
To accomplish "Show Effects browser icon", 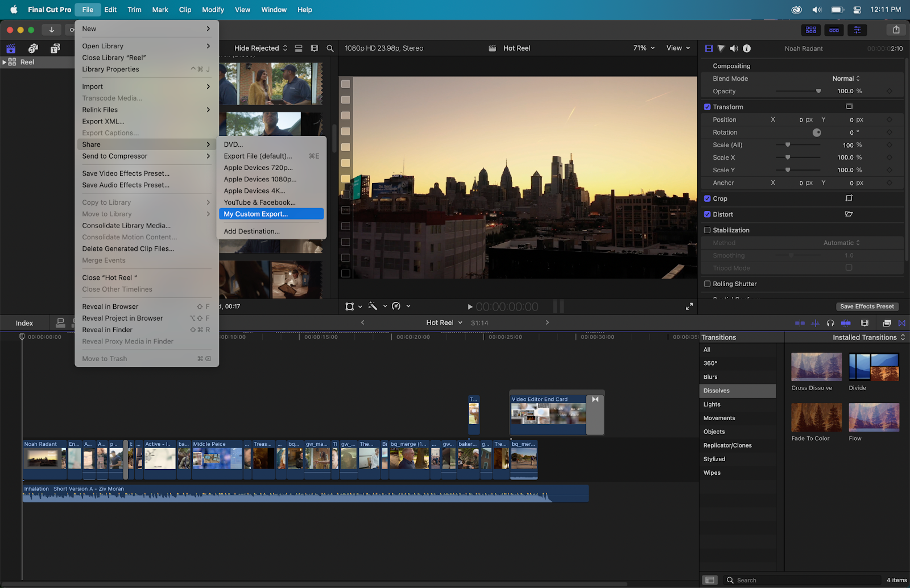I will (887, 323).
